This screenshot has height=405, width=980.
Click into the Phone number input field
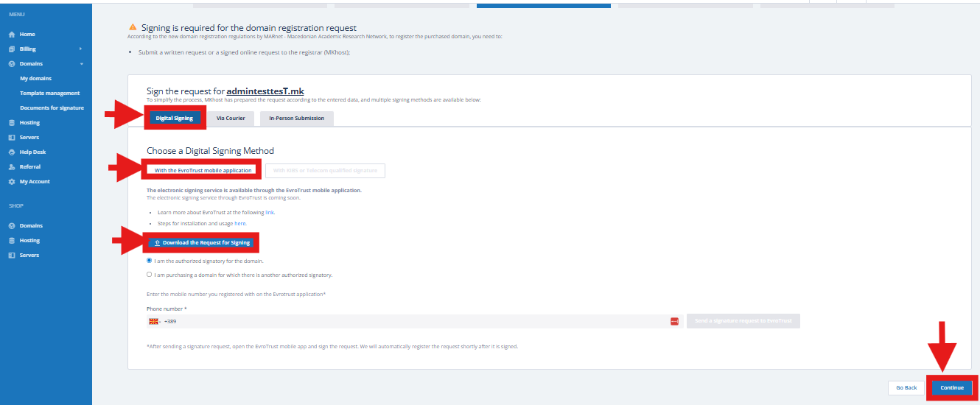coord(416,322)
